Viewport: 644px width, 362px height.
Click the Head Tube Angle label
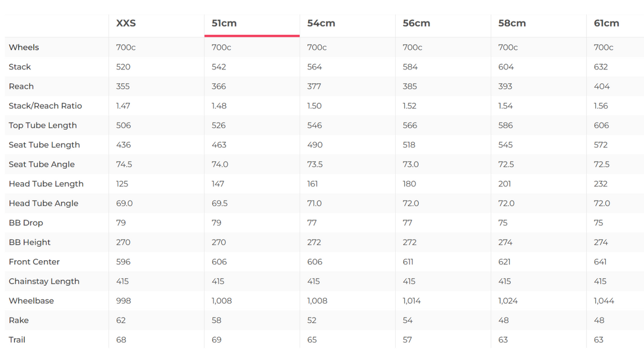43,204
